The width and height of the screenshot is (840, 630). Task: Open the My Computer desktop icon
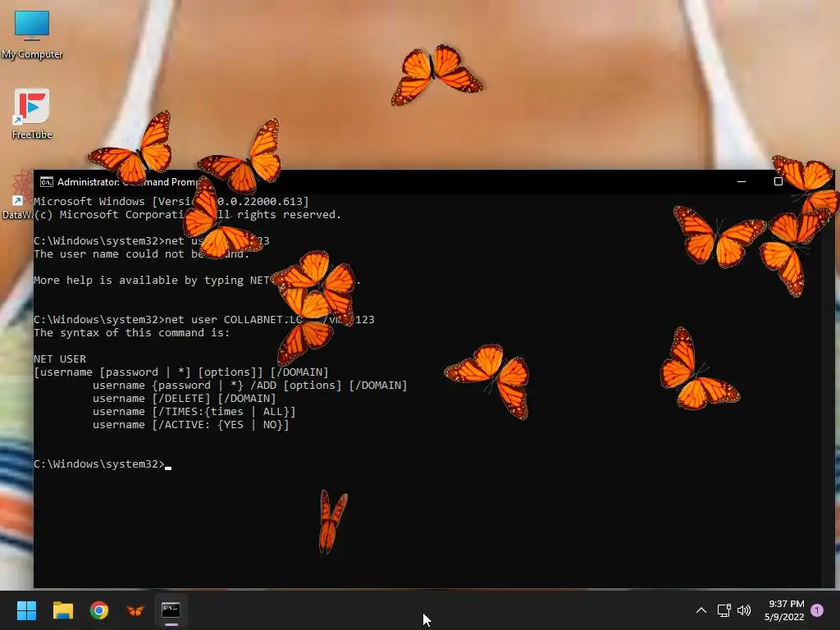point(32,34)
